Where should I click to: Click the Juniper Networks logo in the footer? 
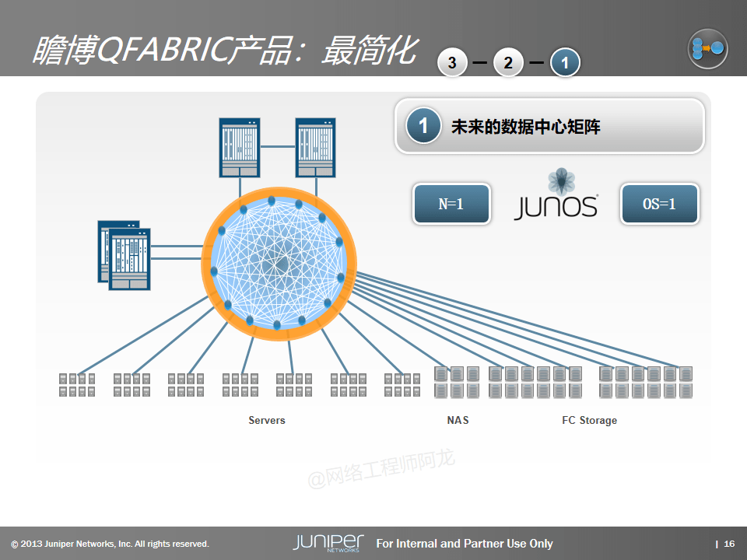click(328, 543)
